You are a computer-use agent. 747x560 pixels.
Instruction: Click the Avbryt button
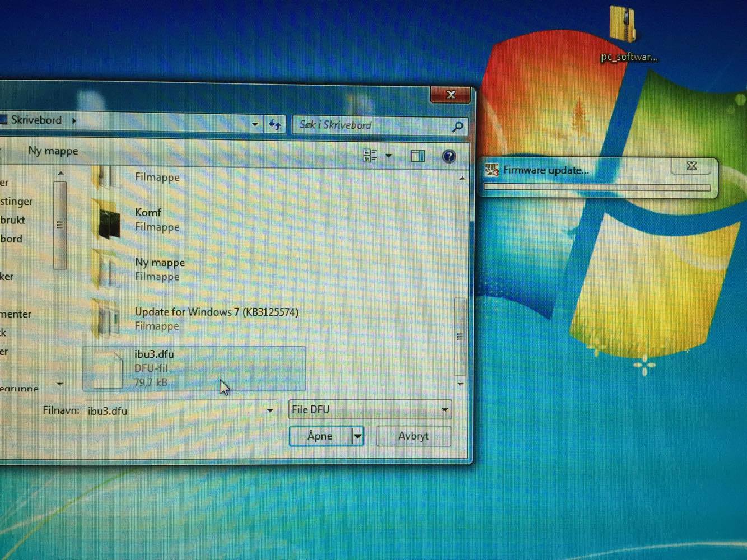[x=413, y=436]
